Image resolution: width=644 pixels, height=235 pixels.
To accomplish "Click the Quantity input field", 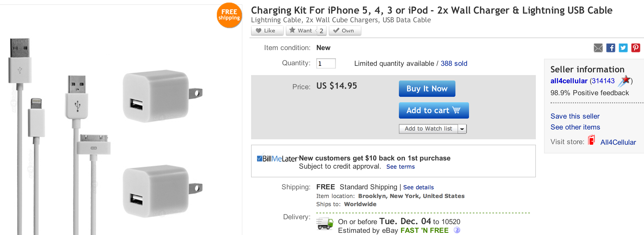I will pos(326,64).
